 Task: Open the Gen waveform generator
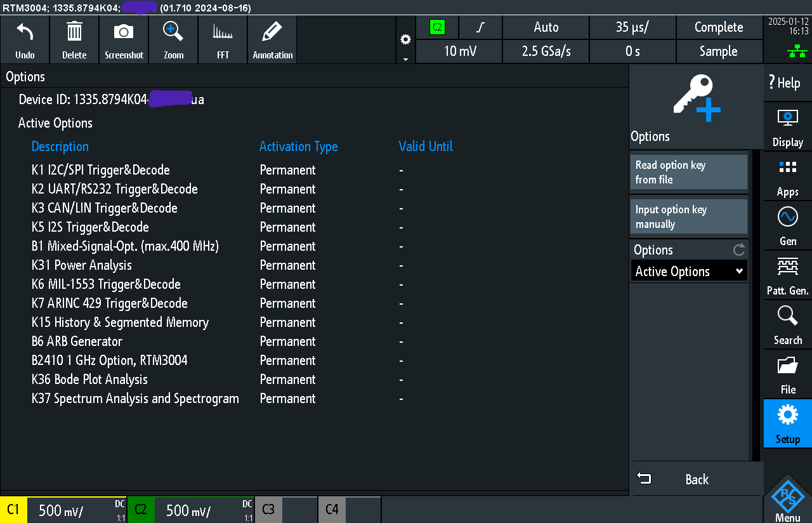(x=787, y=225)
